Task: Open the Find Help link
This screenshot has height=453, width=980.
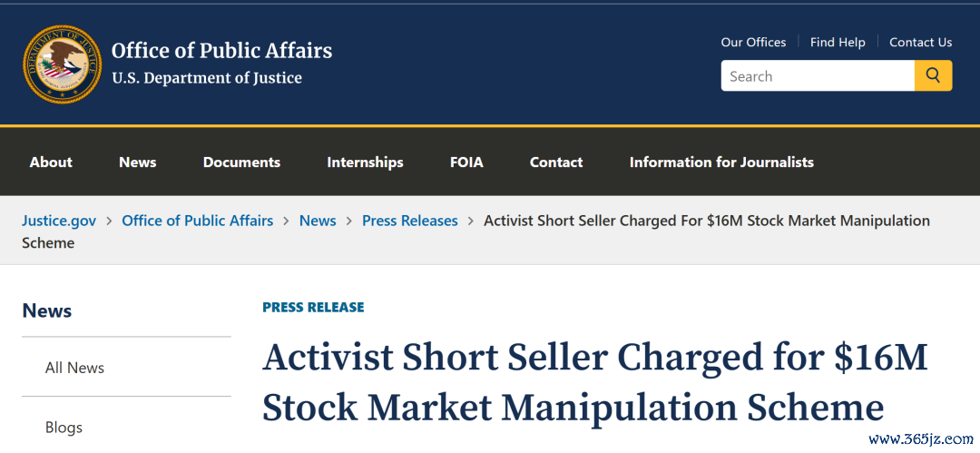Action: point(838,42)
